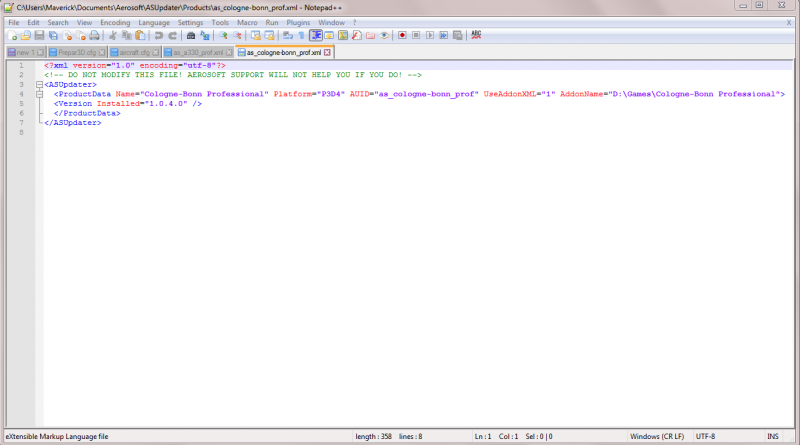This screenshot has height=445, width=800.
Task: Open the Plugins menu
Action: [x=298, y=22]
